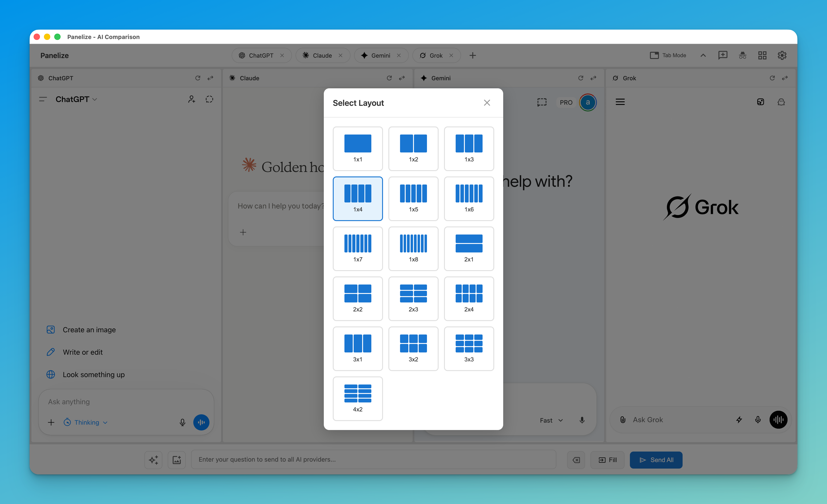Image resolution: width=827 pixels, height=504 pixels.
Task: Select the highlighted 1x4 layout
Action: (357, 198)
